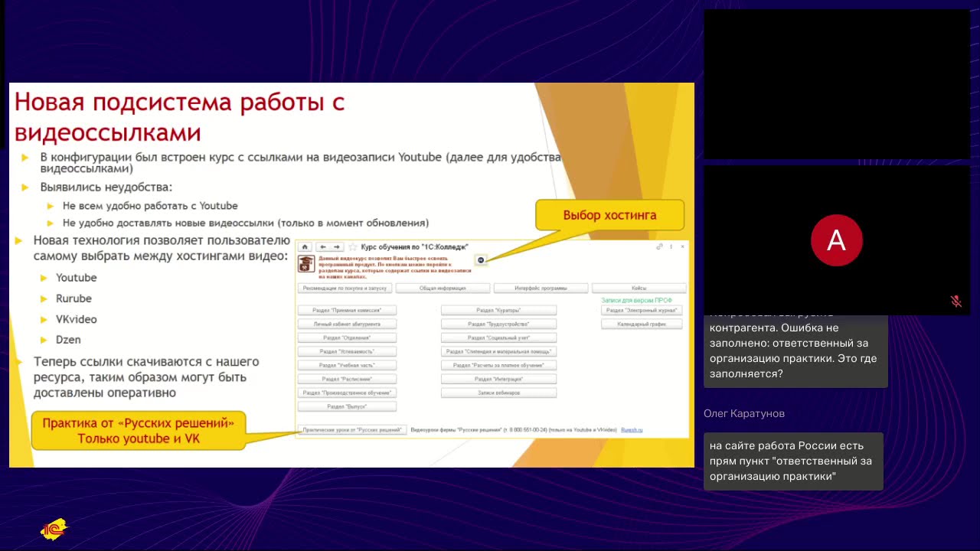
Task: Click the muted microphone icon on the participant tile
Action: (x=956, y=302)
